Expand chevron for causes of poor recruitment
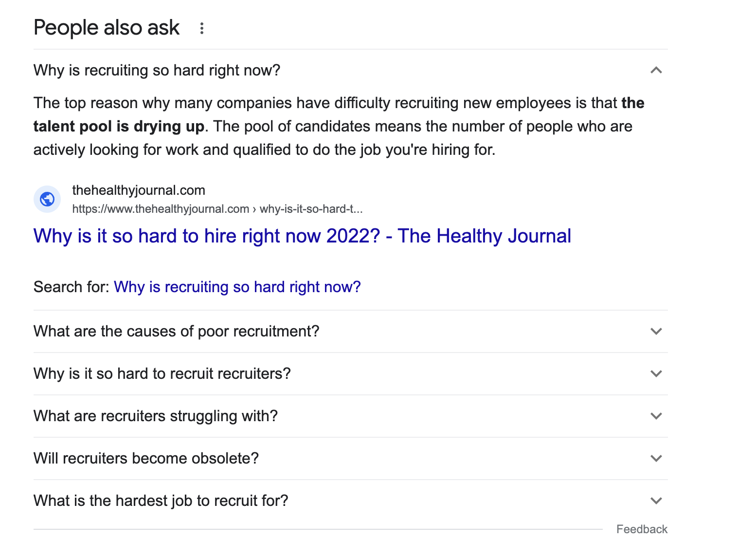The width and height of the screenshot is (756, 558). (656, 331)
